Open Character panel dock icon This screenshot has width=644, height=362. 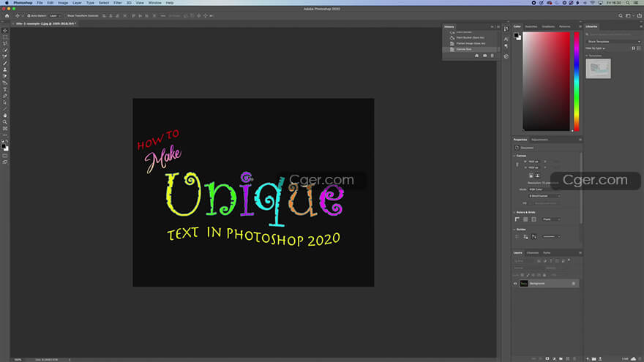pos(506,39)
